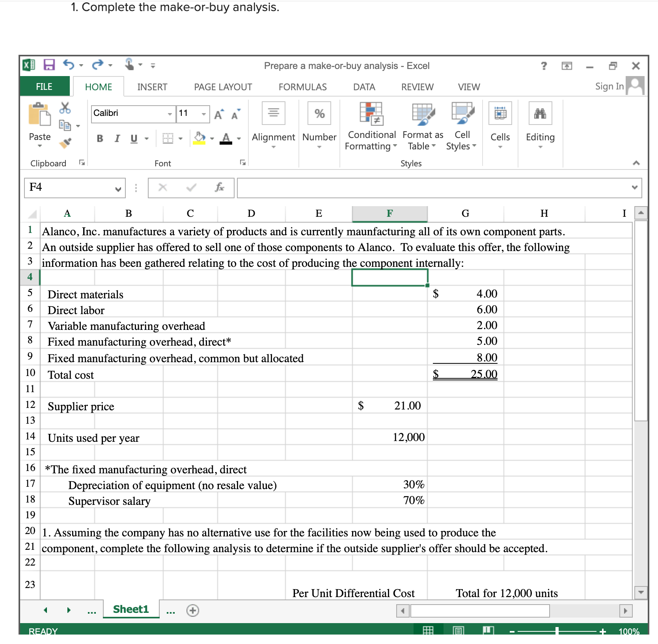Open the FILE menu
This screenshot has height=644, width=658.
44,86
